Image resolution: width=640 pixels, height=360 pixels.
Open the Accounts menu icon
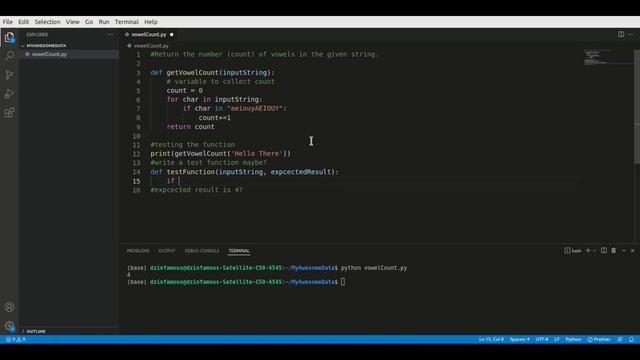tap(9, 307)
